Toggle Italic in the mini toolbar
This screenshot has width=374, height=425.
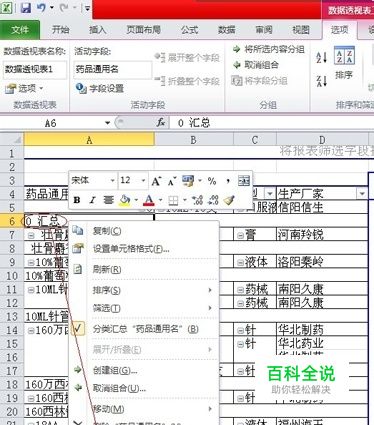(x=92, y=200)
